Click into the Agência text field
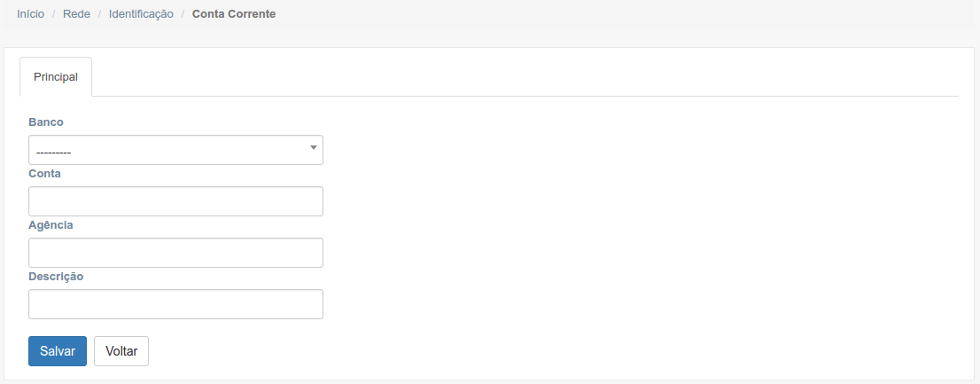The height and width of the screenshot is (384, 980). pyautogui.click(x=175, y=253)
